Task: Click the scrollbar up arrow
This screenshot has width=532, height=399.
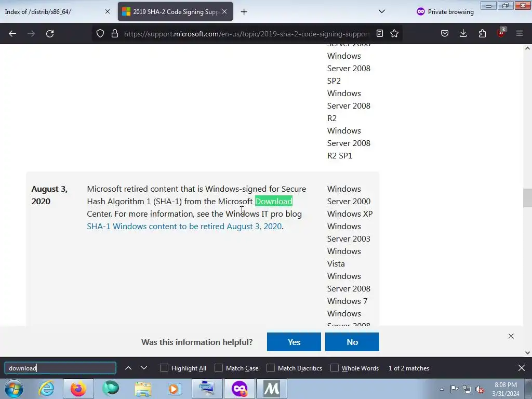Action: pos(527,48)
